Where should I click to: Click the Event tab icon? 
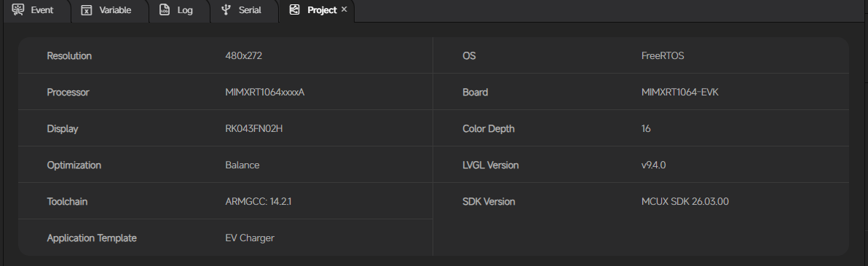point(18,9)
